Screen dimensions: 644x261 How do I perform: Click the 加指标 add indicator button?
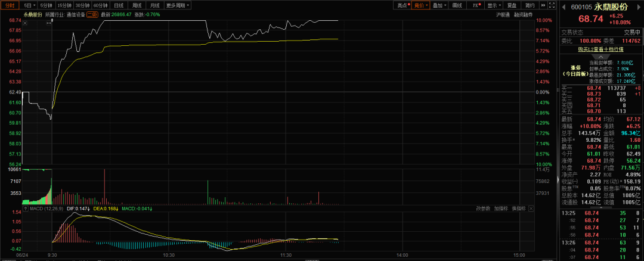point(501,209)
